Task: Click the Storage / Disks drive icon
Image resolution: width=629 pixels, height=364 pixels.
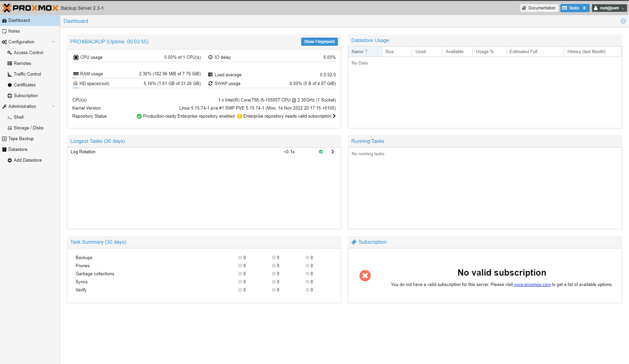Action: click(x=10, y=128)
